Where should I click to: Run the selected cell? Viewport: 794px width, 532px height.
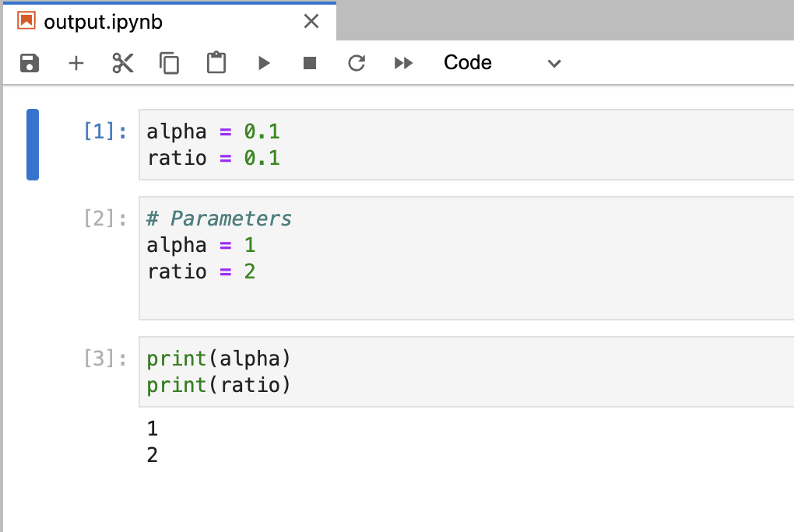tap(263, 63)
